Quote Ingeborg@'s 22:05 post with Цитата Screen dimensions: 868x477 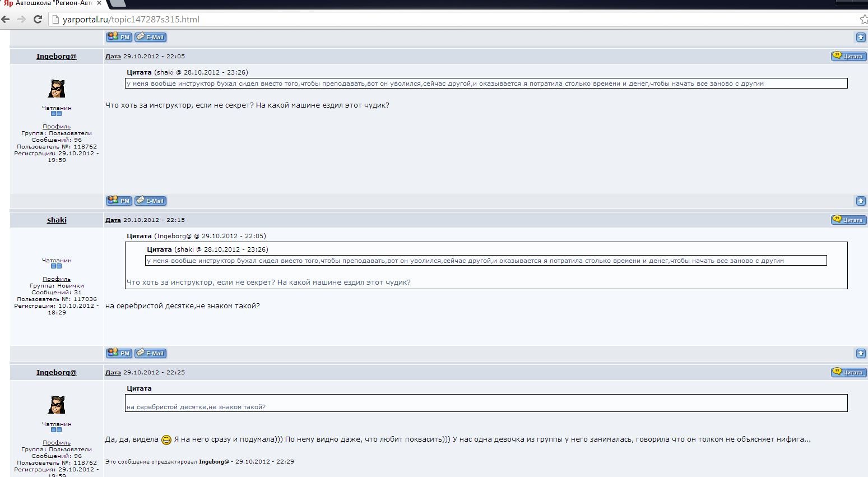848,56
